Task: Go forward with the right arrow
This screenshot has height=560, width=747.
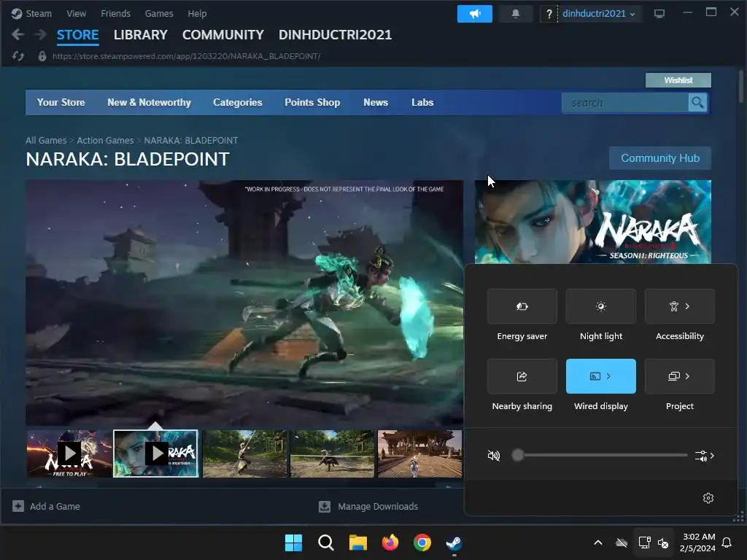Action: (x=41, y=34)
